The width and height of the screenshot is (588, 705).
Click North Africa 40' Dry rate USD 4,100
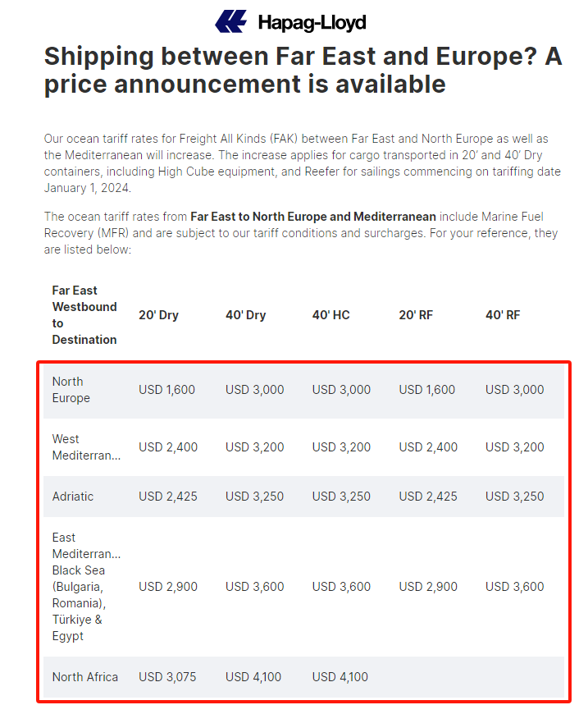tap(254, 677)
